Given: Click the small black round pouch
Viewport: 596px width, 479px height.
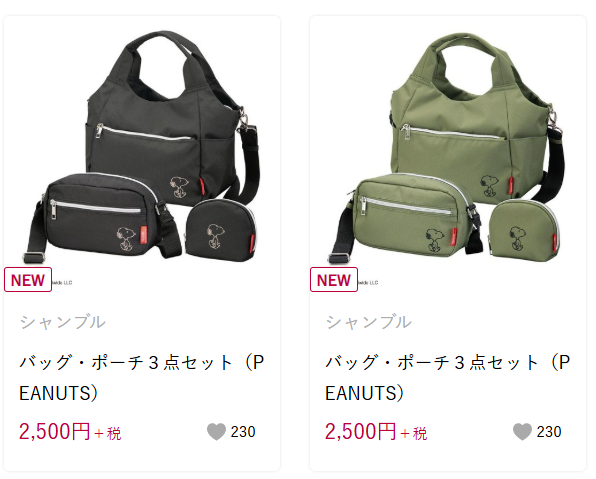Looking at the screenshot, I should point(220,230).
